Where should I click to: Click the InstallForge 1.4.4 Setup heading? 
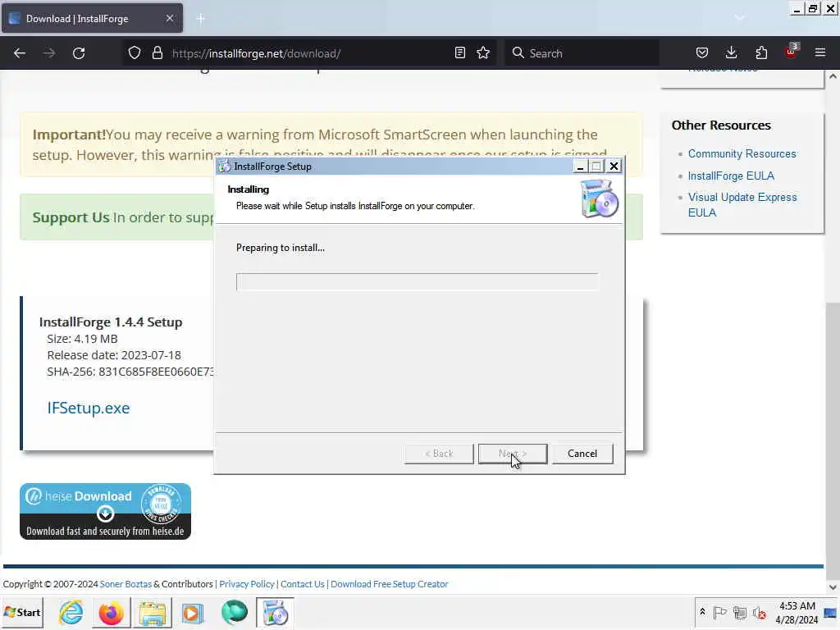[x=111, y=322]
